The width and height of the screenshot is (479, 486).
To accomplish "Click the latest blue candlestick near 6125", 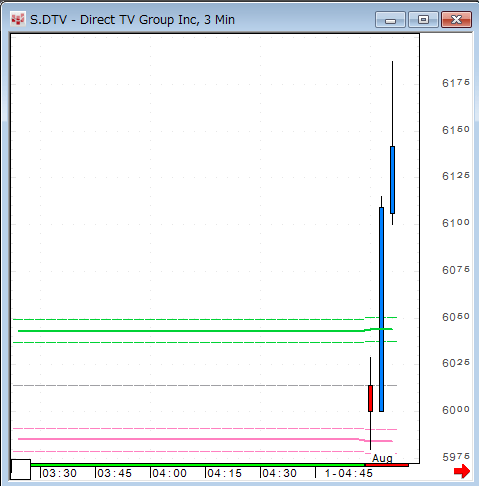I will point(392,180).
